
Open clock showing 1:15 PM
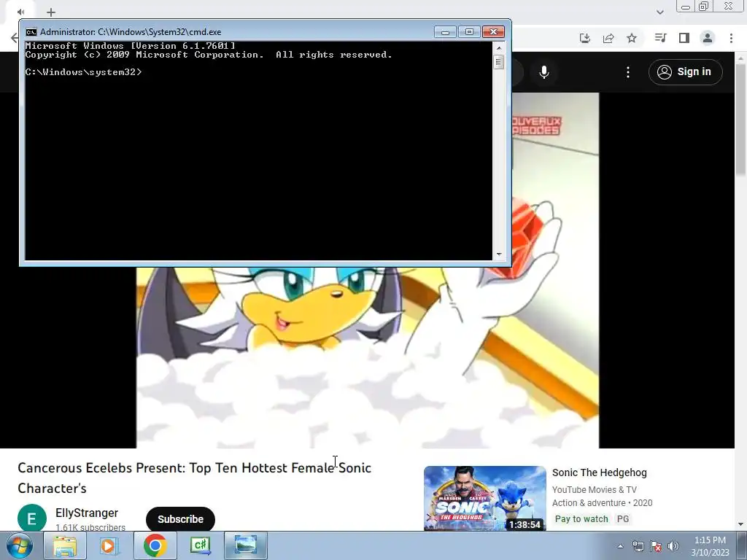[x=710, y=546]
